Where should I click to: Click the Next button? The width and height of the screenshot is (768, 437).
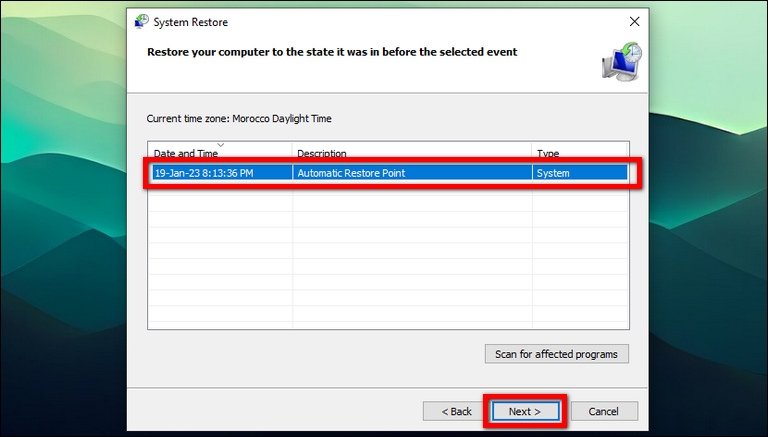pyautogui.click(x=526, y=412)
